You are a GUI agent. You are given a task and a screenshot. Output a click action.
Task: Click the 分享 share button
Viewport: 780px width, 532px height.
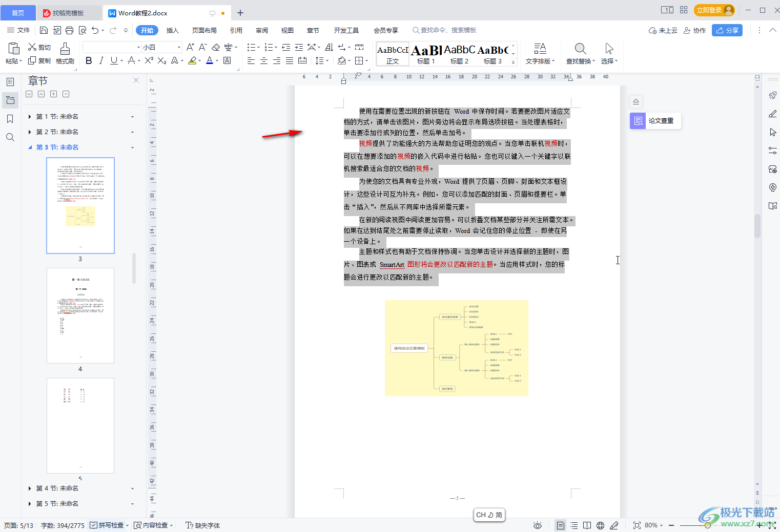(727, 30)
